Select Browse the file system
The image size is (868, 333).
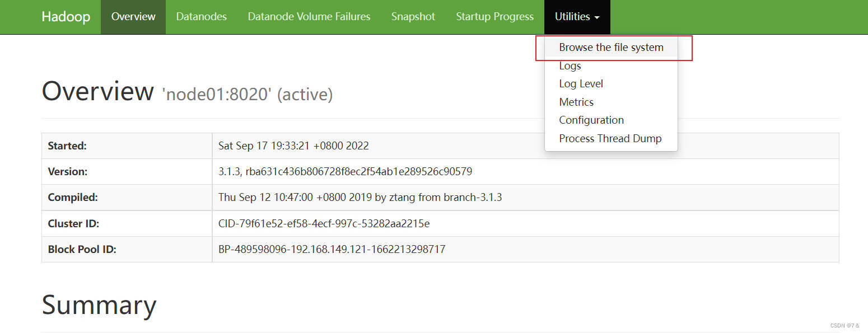pyautogui.click(x=611, y=48)
